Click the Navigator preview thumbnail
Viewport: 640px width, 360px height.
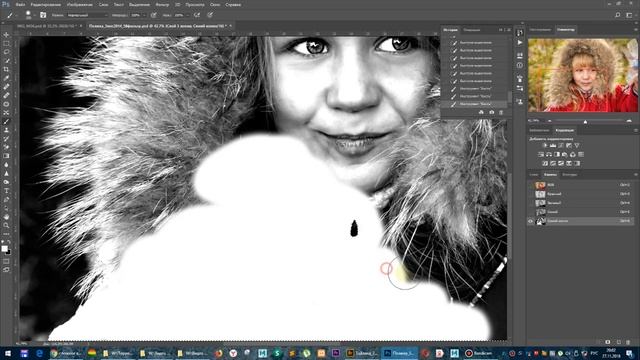(582, 75)
